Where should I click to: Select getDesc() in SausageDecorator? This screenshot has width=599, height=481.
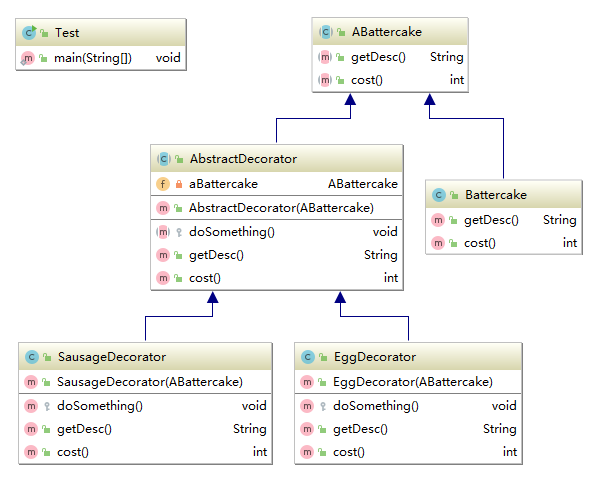(84, 429)
